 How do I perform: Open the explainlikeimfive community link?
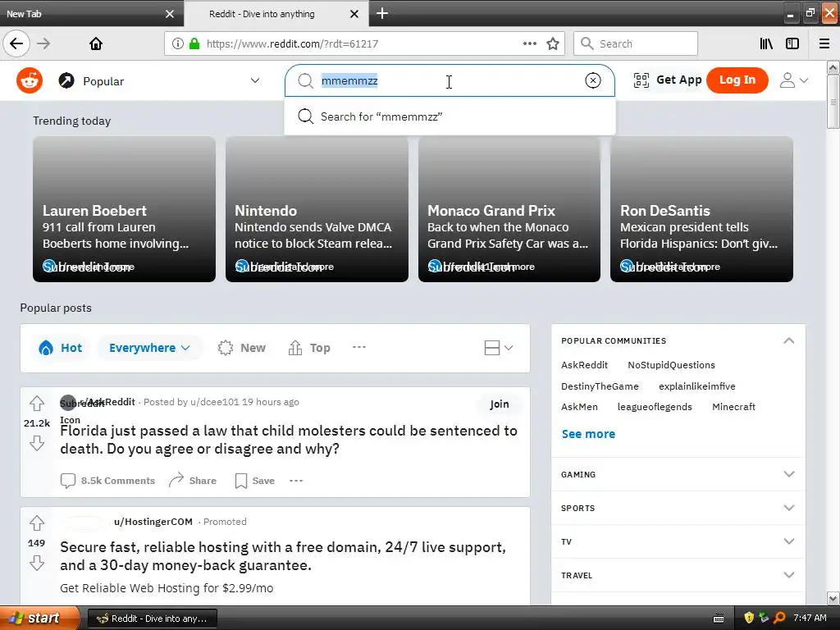coord(697,386)
